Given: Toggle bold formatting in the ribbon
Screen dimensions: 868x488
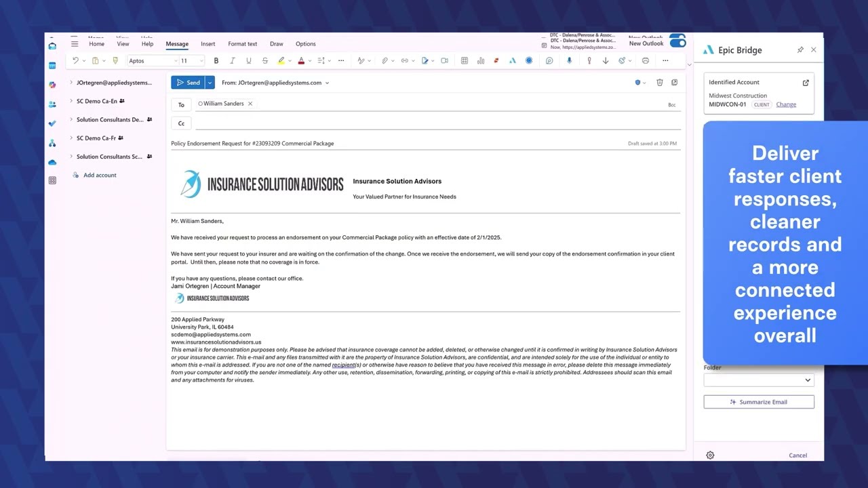Looking at the screenshot, I should pos(216,61).
